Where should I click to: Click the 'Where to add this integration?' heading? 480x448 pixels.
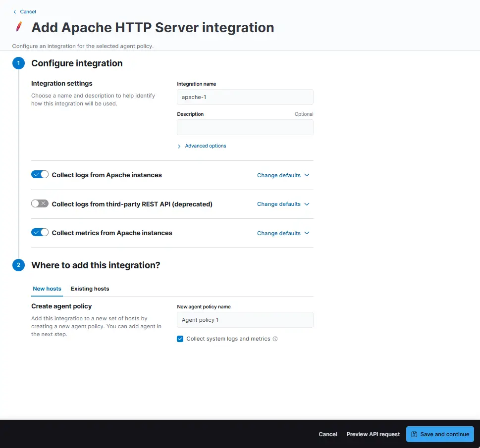96,265
